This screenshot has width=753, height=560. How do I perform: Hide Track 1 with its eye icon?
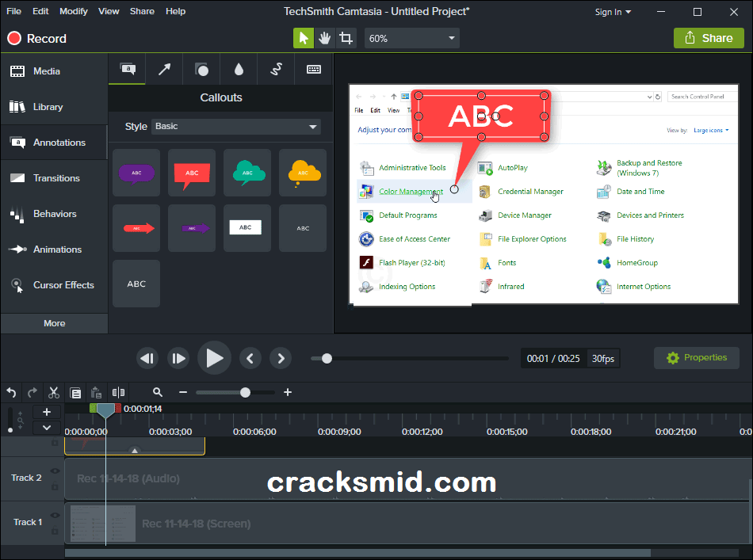point(55,516)
